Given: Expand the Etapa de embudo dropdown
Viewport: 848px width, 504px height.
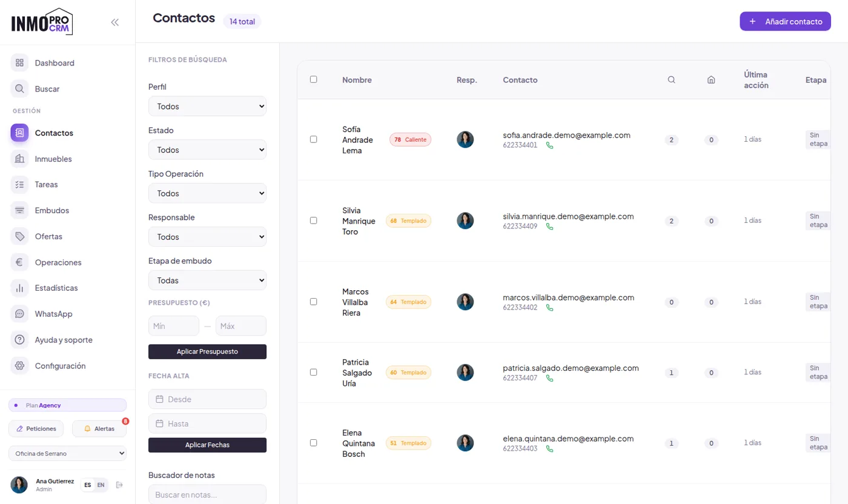Looking at the screenshot, I should coord(207,280).
